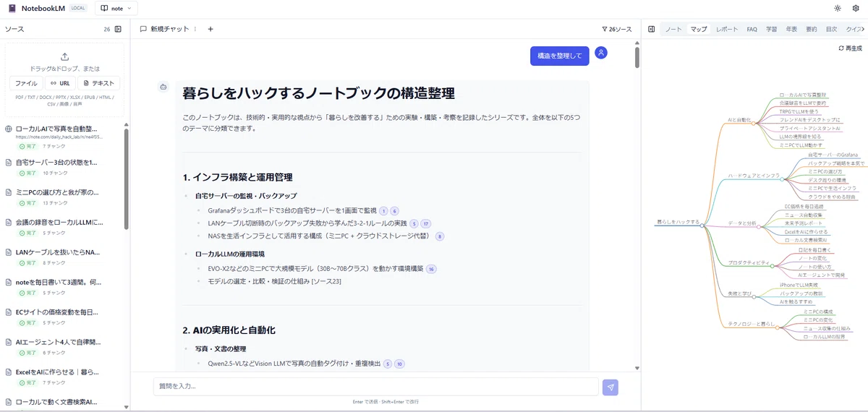Switch to the 目次 tab

pos(831,30)
